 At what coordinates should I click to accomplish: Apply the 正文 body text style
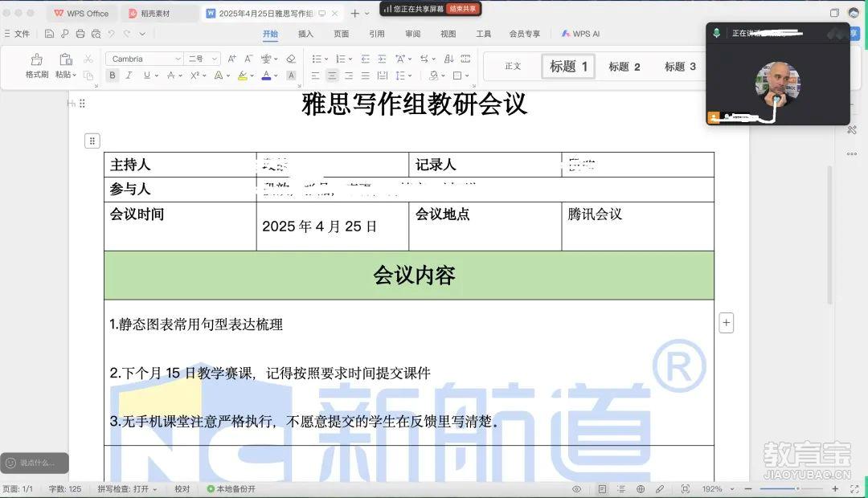[513, 67]
